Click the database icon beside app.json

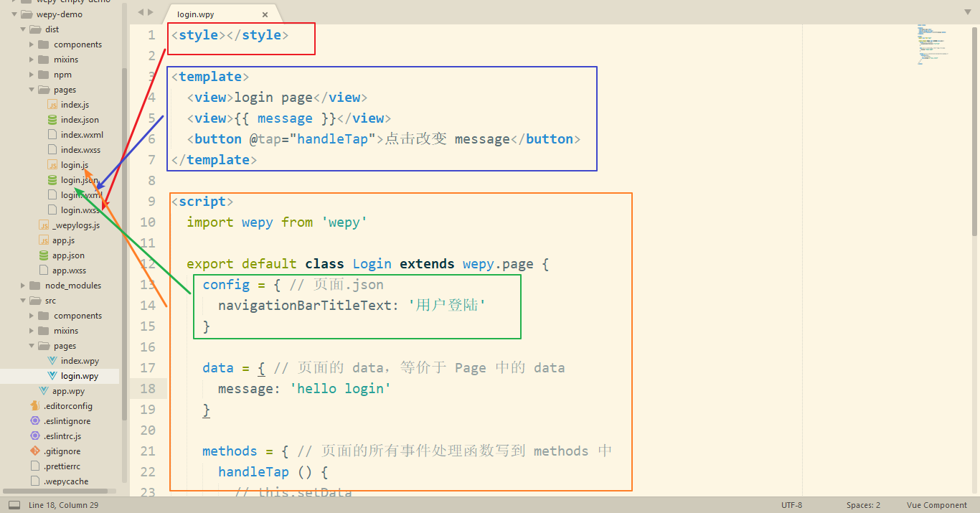point(44,255)
